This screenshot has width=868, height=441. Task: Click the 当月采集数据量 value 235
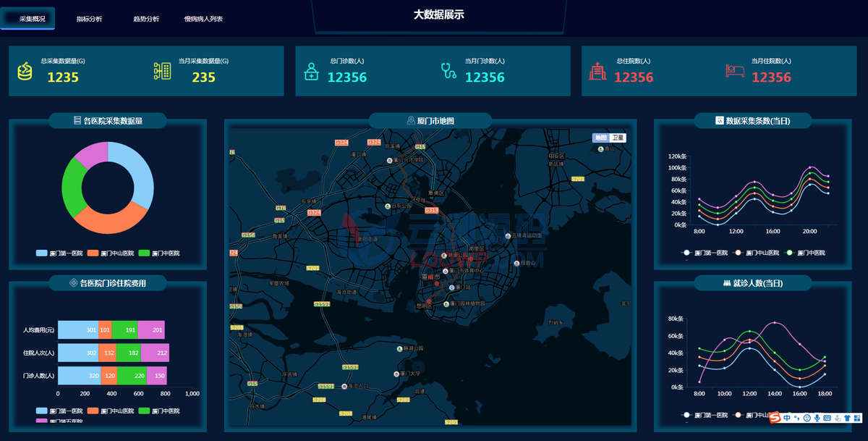click(x=203, y=77)
